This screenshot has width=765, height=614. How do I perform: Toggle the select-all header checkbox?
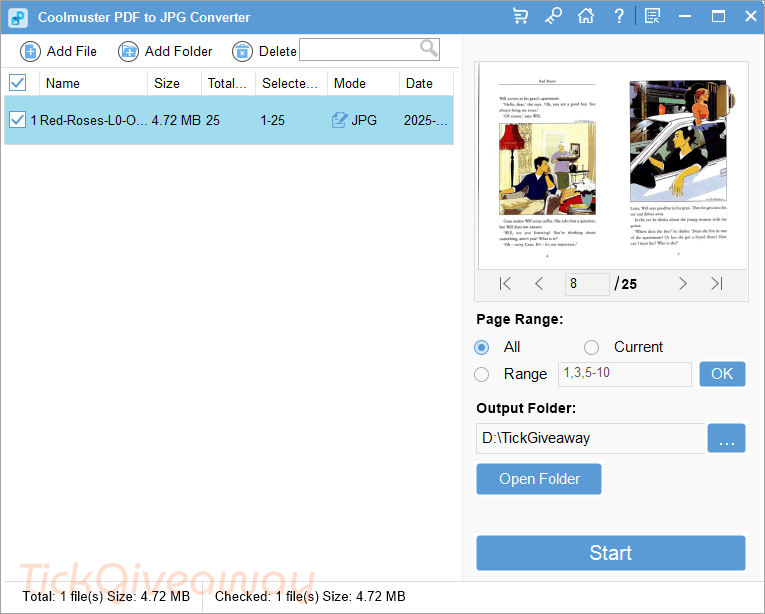[18, 83]
